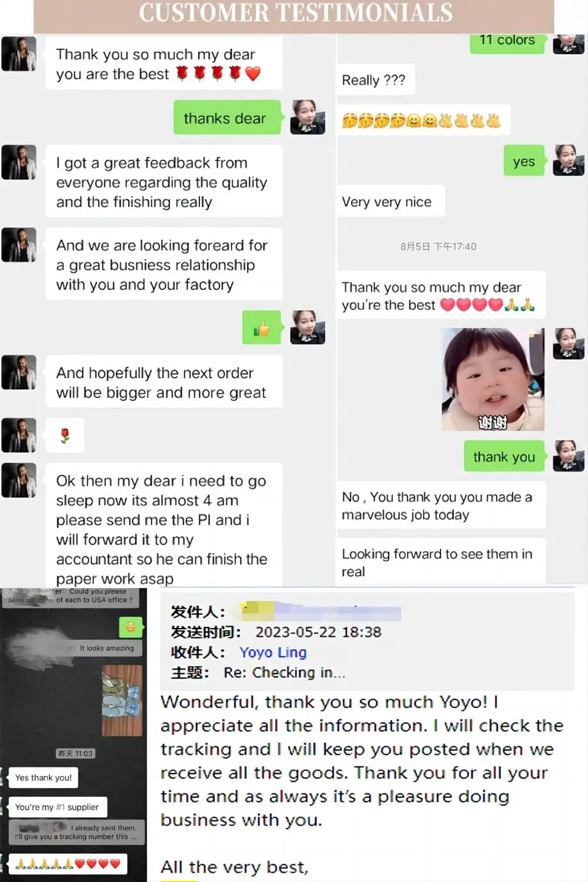Tap the customer avatar beside 'Thank you so much my dear'
Viewport: 588px width, 882px height.
click(x=19, y=54)
